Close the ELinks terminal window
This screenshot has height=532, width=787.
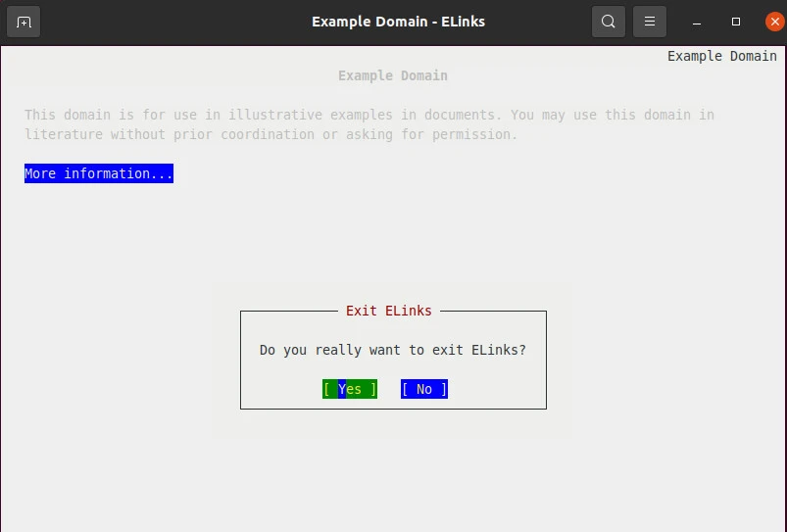pyautogui.click(x=775, y=22)
